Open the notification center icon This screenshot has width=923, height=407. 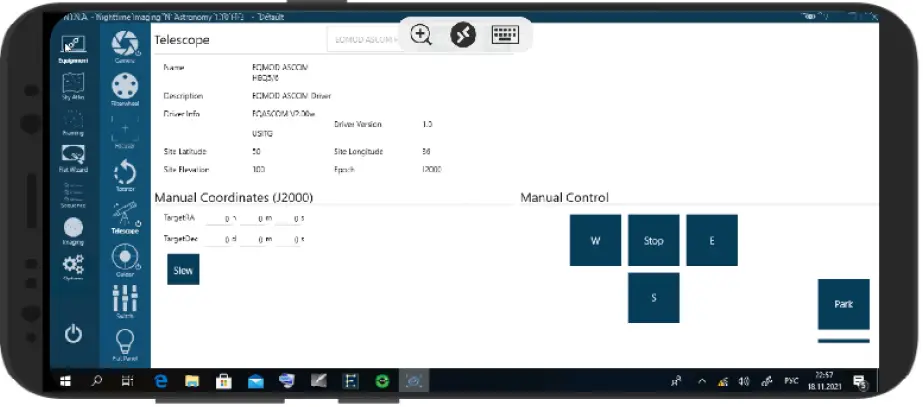859,383
